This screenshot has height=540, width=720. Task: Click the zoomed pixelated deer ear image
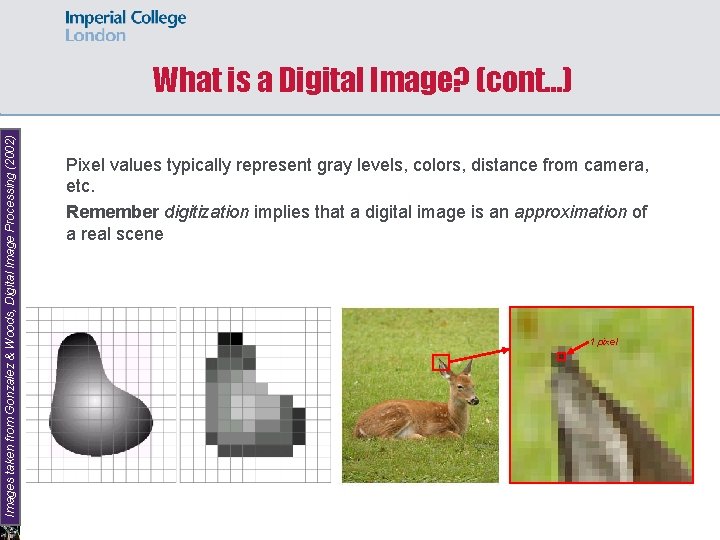coord(601,395)
